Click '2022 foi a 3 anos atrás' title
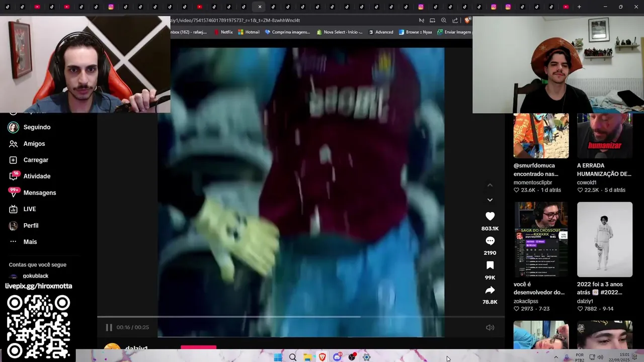The image size is (644, 362). point(600,289)
